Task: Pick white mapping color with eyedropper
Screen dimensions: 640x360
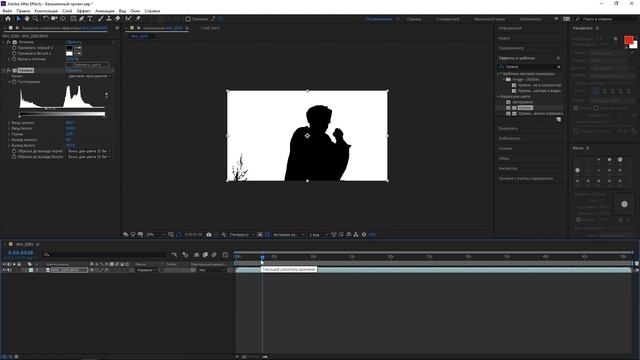Action: pos(78,53)
